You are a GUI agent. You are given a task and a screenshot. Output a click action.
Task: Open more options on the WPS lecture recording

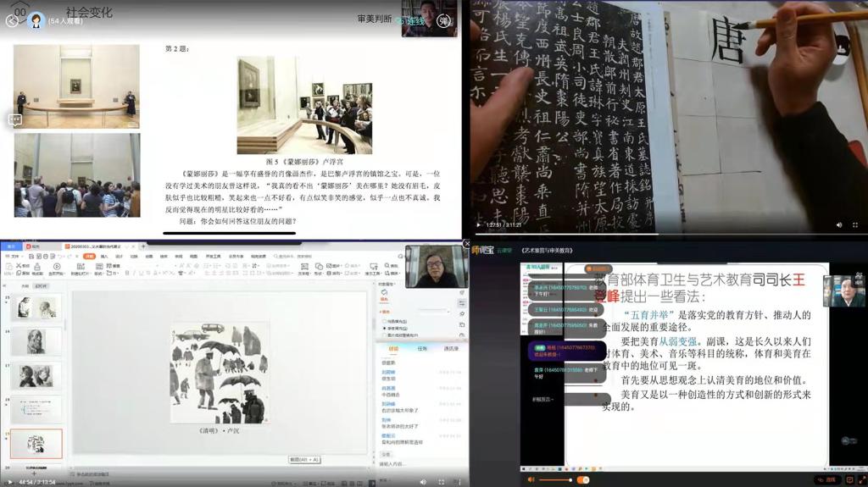(x=459, y=482)
